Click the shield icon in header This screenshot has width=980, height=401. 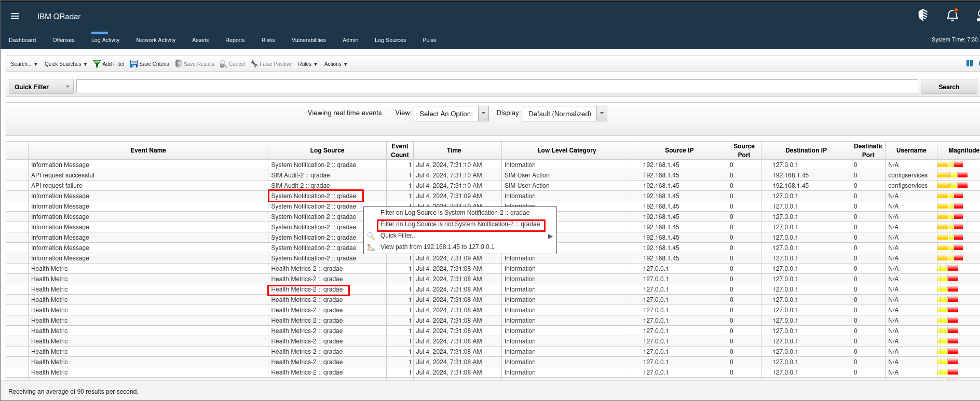pos(923,15)
